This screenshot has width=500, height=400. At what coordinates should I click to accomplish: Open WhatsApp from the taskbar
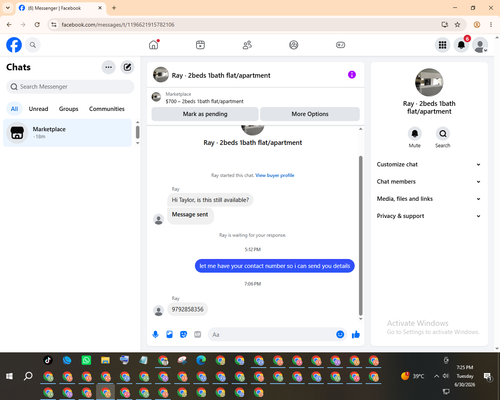pyautogui.click(x=86, y=360)
